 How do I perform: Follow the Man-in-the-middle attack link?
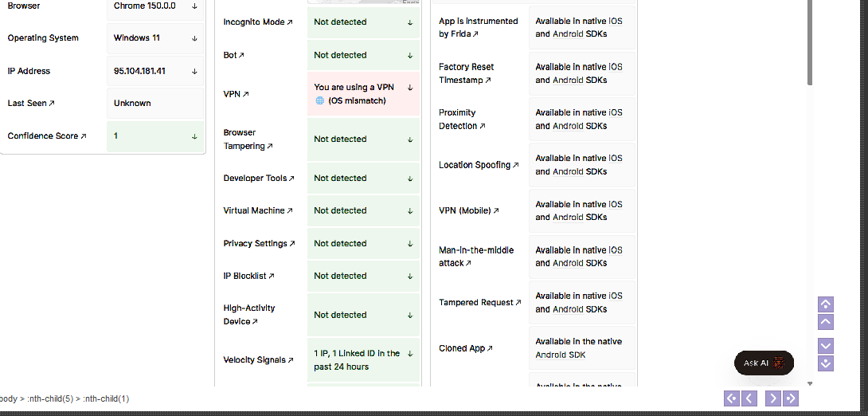pyautogui.click(x=476, y=257)
